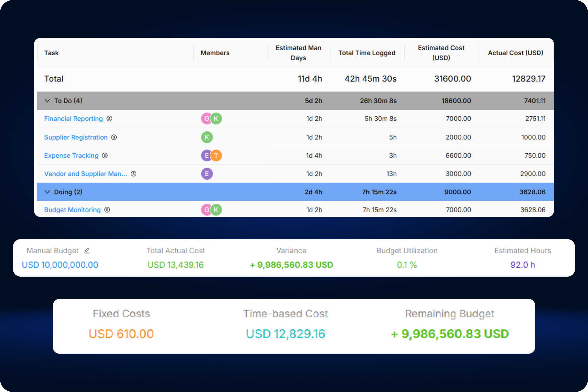The width and height of the screenshot is (588, 392).
Task: Click member avatar T on Expense Tracking
Action: 216,155
